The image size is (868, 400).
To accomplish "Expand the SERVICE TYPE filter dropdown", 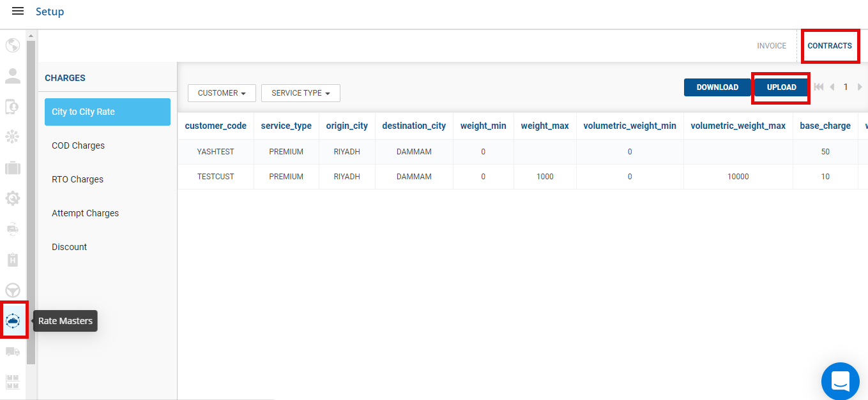I will coord(300,93).
